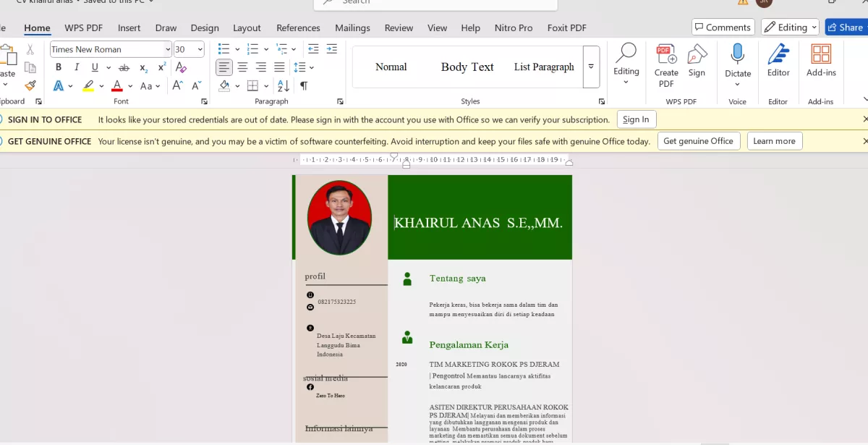Image resolution: width=868 pixels, height=445 pixels.
Task: Apply shading with the paint bucket
Action: pyautogui.click(x=224, y=85)
